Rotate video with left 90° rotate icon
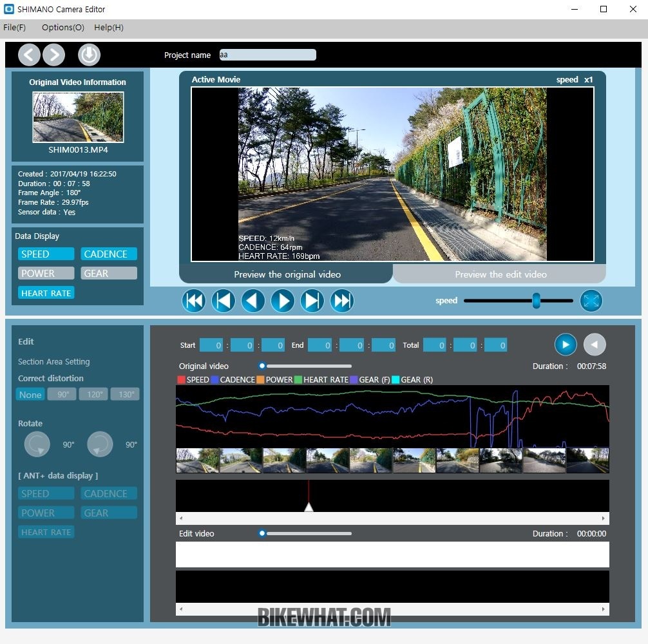The height and width of the screenshot is (644, 648). click(37, 444)
